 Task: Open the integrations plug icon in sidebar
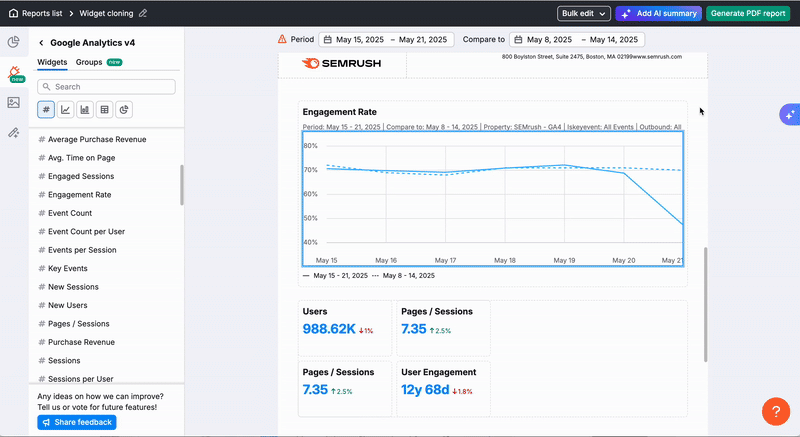pyautogui.click(x=14, y=132)
